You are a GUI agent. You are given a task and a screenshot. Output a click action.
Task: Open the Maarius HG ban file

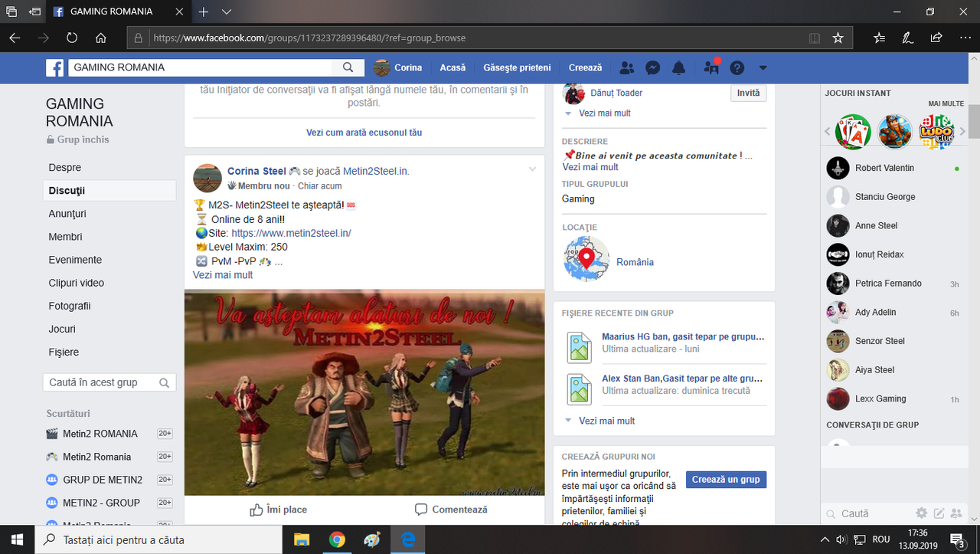tap(683, 336)
